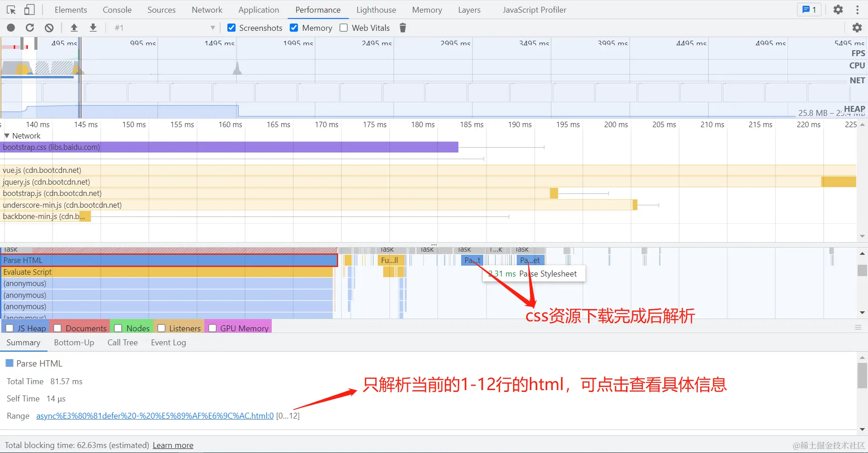The width and height of the screenshot is (868, 453).
Task: Select the underscore-min.js network request row
Action: coord(319,205)
